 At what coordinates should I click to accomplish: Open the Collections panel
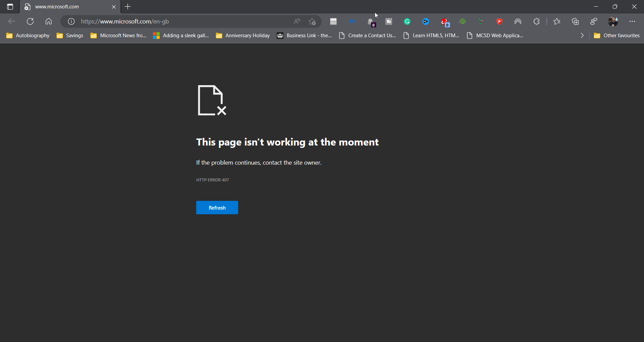click(576, 21)
